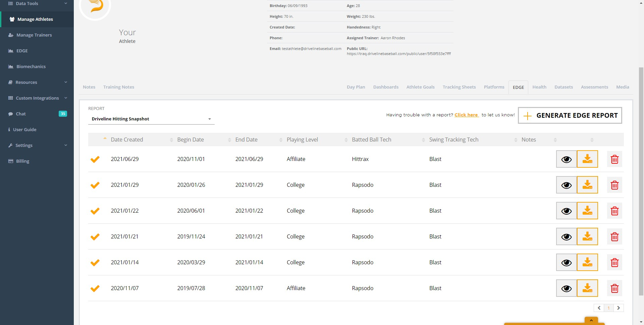This screenshot has width=644, height=325.
Task: Switch to the Tracking Sheets tab
Action: (459, 87)
